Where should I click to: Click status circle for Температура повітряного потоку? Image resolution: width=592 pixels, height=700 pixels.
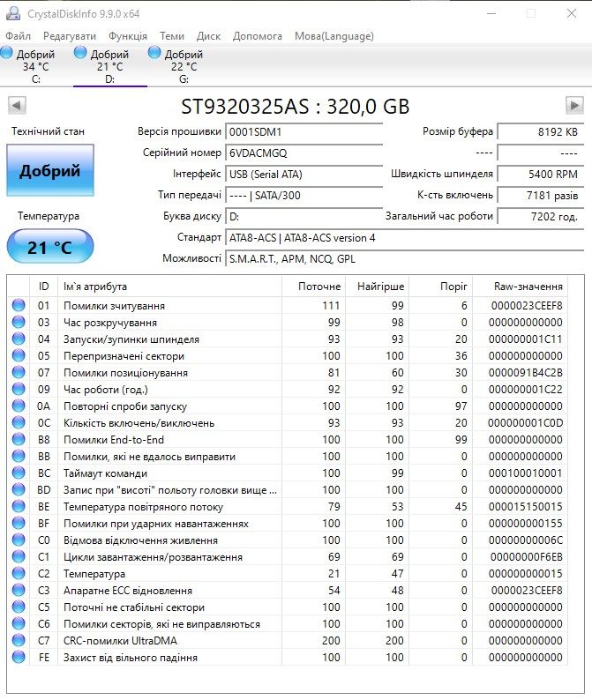pyautogui.click(x=19, y=506)
